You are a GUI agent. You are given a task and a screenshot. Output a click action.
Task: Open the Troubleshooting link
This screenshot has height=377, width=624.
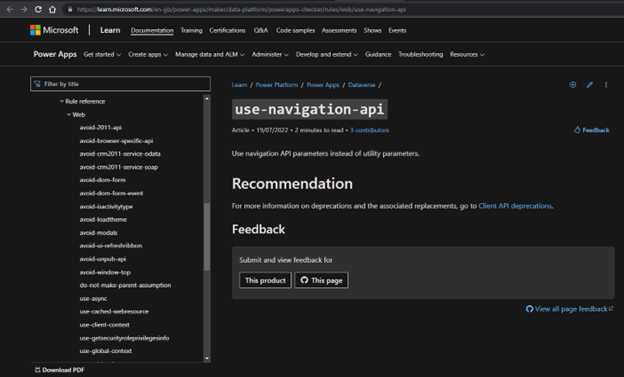pyautogui.click(x=421, y=55)
